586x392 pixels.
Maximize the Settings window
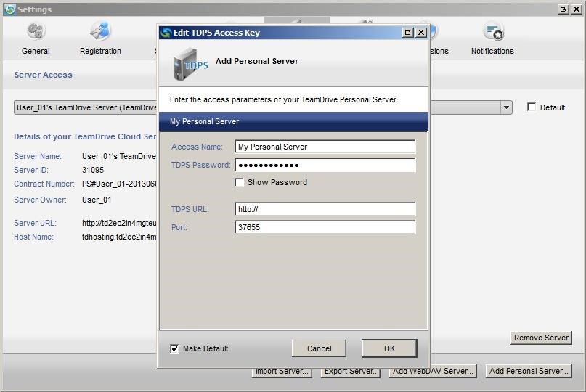tap(563, 9)
